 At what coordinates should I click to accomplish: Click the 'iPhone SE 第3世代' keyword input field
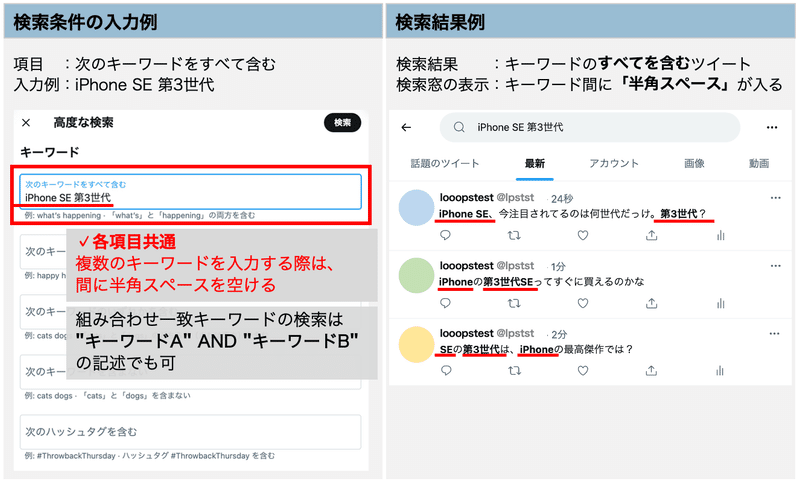click(x=190, y=192)
